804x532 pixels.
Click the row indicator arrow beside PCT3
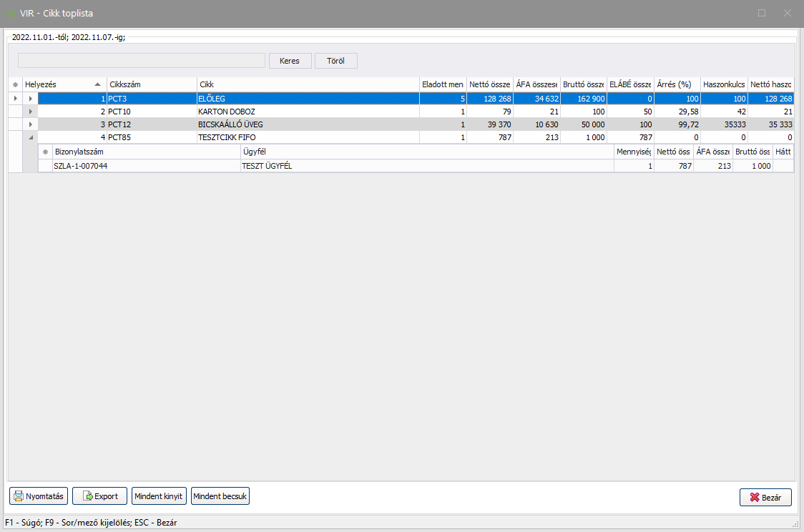(x=15, y=98)
